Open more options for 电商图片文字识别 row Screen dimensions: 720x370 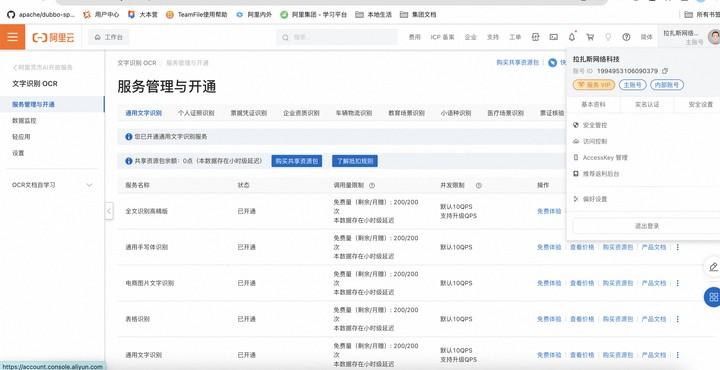[x=678, y=283]
